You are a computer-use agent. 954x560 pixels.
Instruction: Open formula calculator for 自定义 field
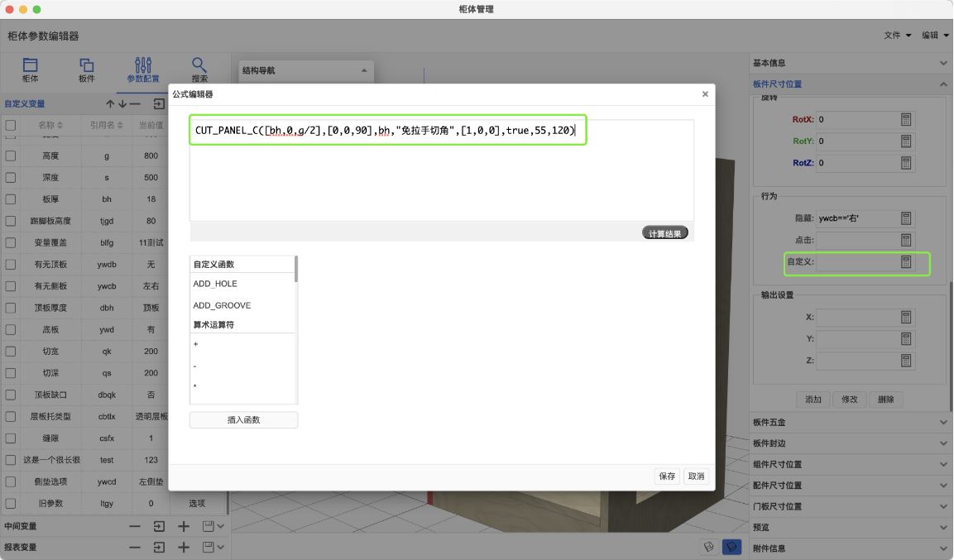coord(906,261)
